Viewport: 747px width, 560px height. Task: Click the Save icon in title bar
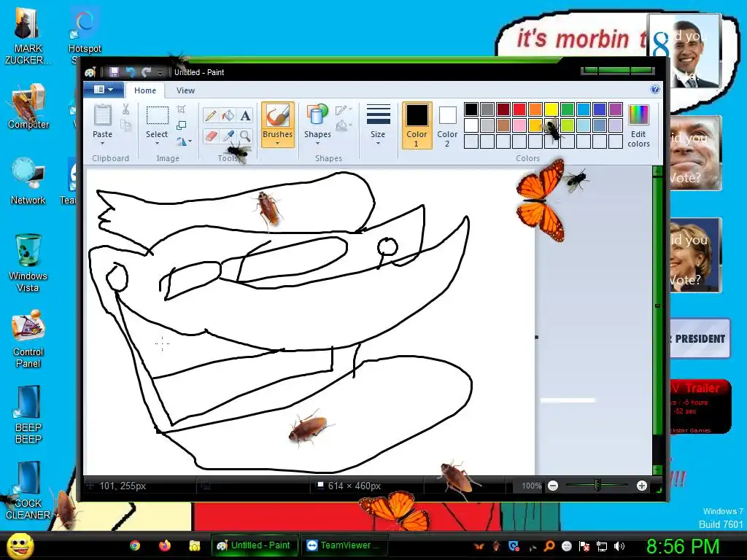click(114, 72)
